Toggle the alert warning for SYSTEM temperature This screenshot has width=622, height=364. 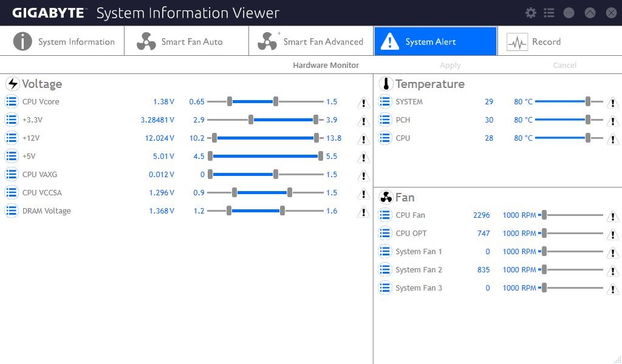[613, 103]
